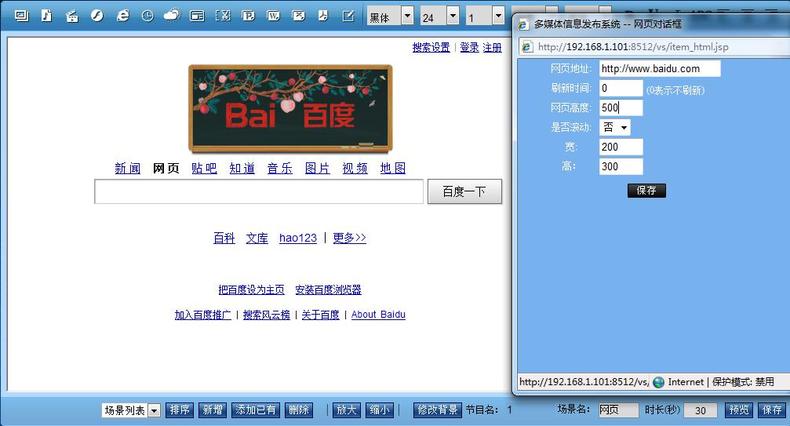Click the 修改背景 change background button
The image size is (790, 426).
pos(437,410)
